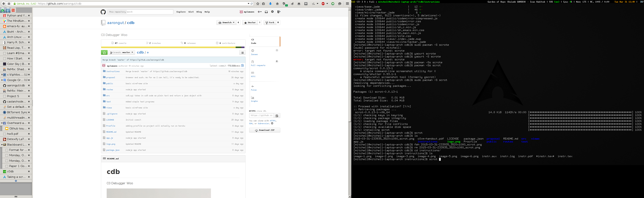Screen dimensions: 644x198
Task: Click the language color bar
Action: pyautogui.click(x=173, y=47)
